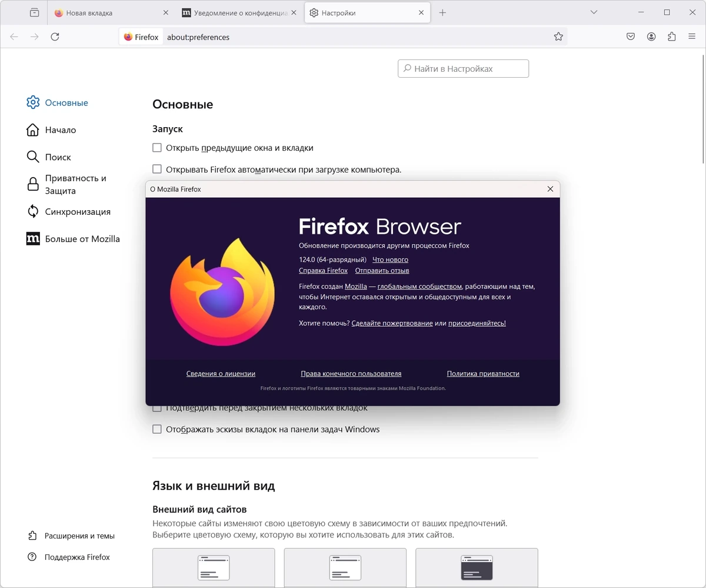Select the dark color scheme thumbnail

[x=477, y=568]
